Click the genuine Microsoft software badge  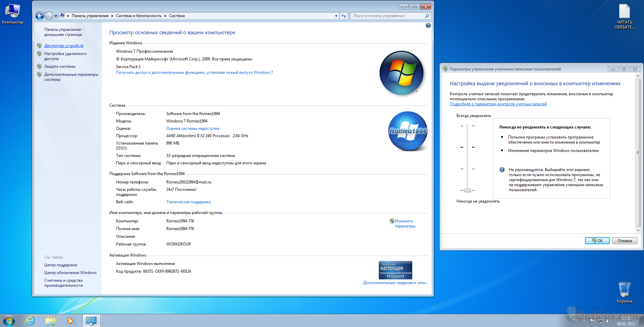point(395,270)
